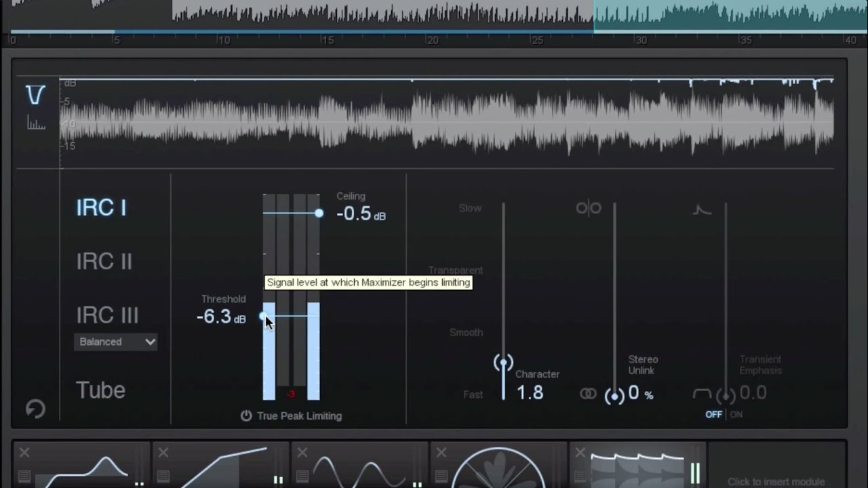Toggle True Peak Limiting power button
The height and width of the screenshot is (488, 868).
[x=246, y=416]
